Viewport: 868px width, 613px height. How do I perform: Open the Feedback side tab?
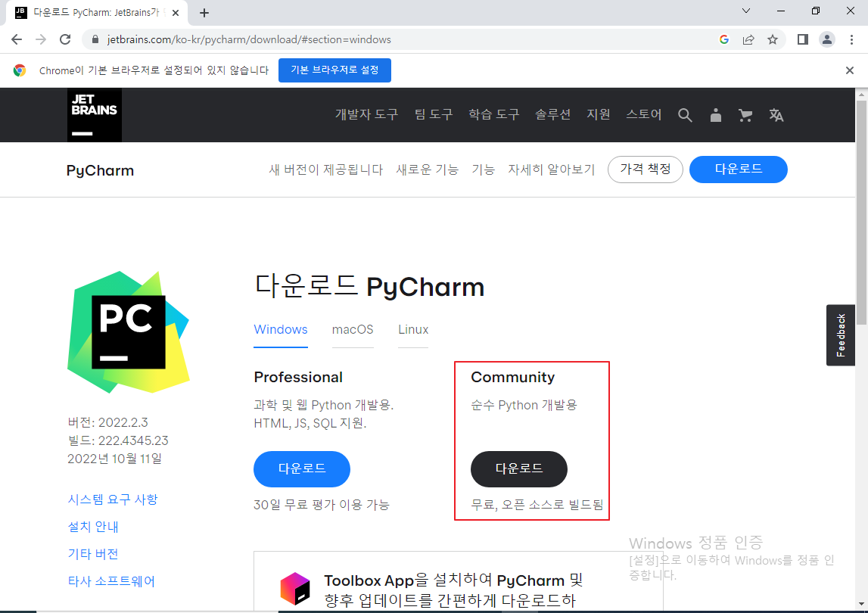click(841, 335)
